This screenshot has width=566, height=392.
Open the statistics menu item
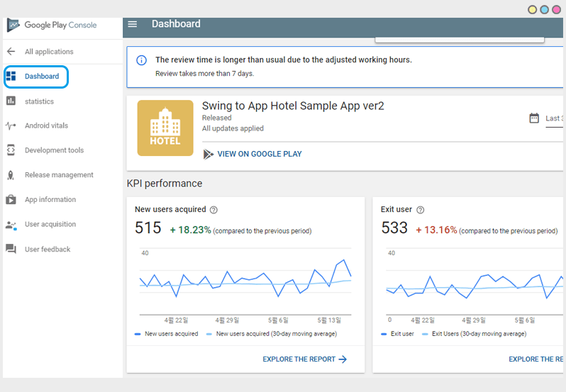[x=39, y=101]
